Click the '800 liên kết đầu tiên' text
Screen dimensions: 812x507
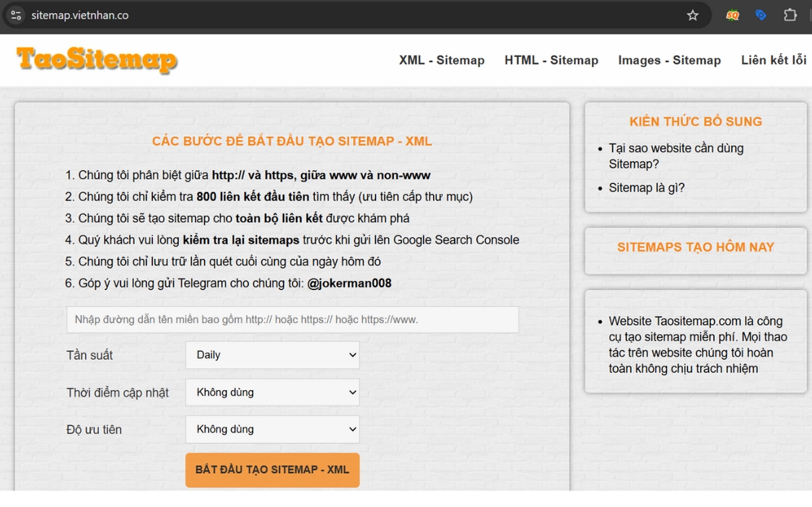pyautogui.click(x=253, y=197)
